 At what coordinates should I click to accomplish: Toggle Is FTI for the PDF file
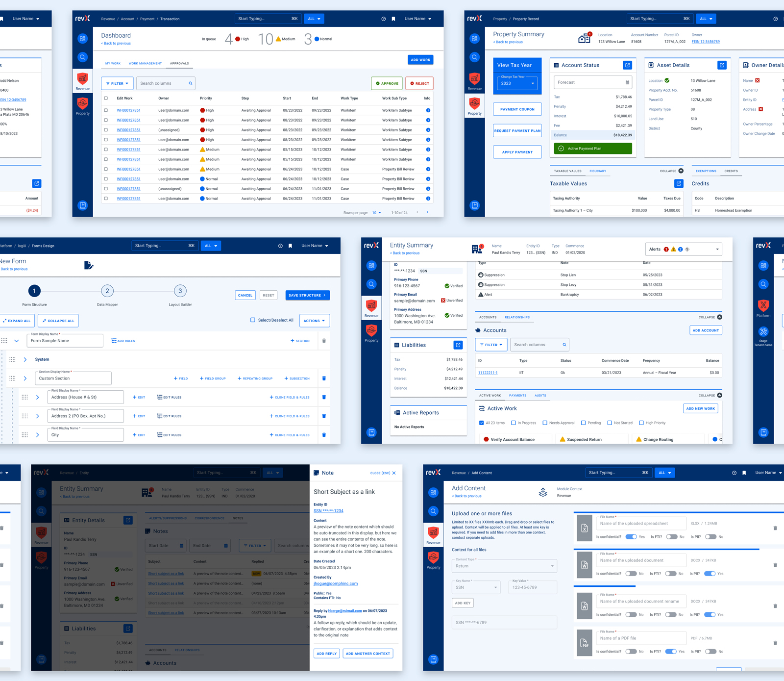[x=671, y=652]
